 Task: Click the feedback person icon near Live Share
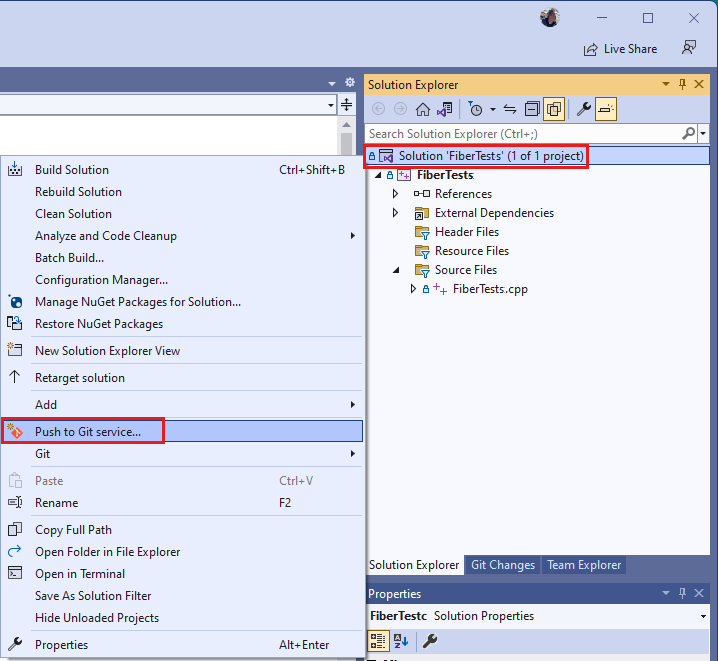pyautogui.click(x=689, y=48)
